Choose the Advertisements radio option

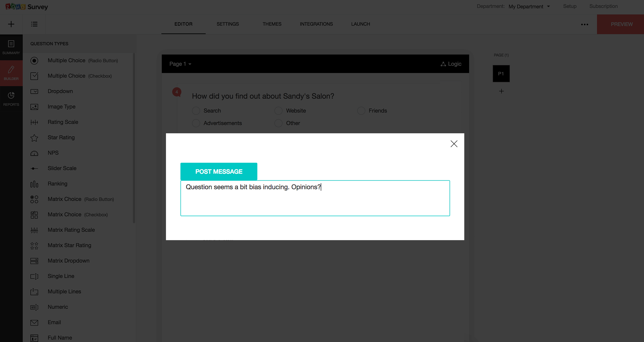coord(196,123)
